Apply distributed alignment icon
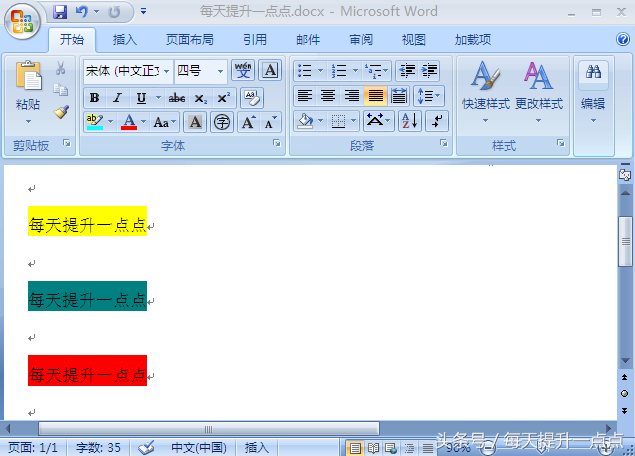The image size is (635, 456). [x=399, y=96]
